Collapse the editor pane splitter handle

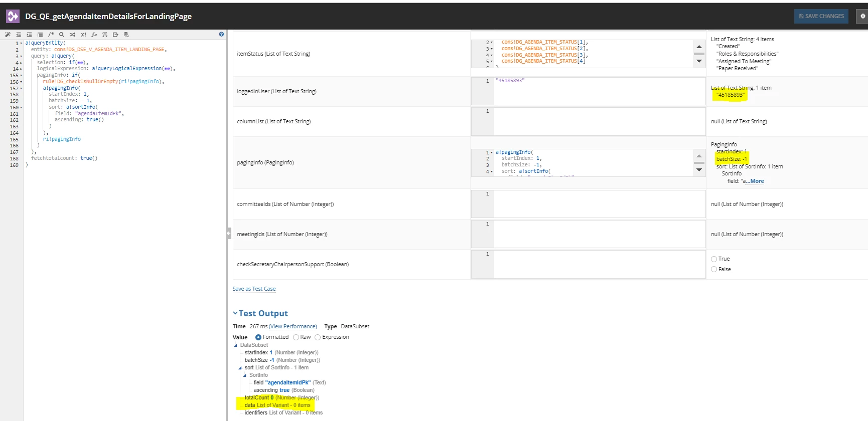coord(229,233)
